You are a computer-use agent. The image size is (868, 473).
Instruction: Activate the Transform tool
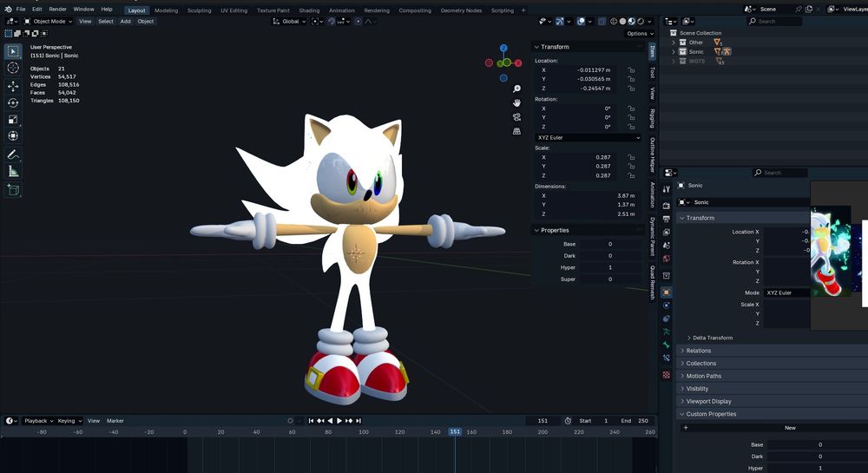coord(13,135)
